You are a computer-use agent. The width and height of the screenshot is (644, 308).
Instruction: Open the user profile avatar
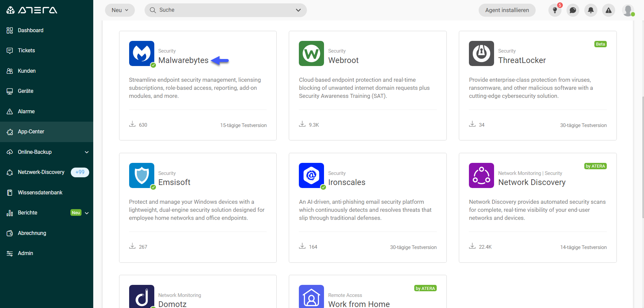tap(628, 10)
